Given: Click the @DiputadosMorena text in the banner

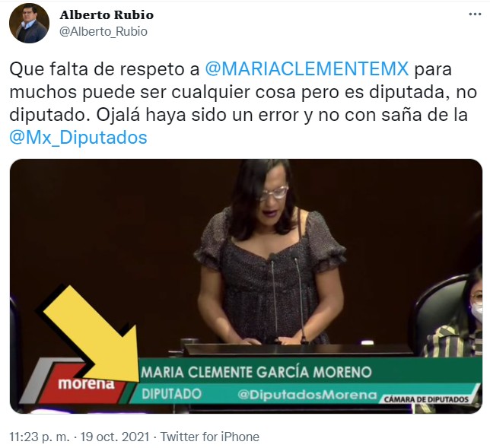Looking at the screenshot, I should pyautogui.click(x=307, y=395).
